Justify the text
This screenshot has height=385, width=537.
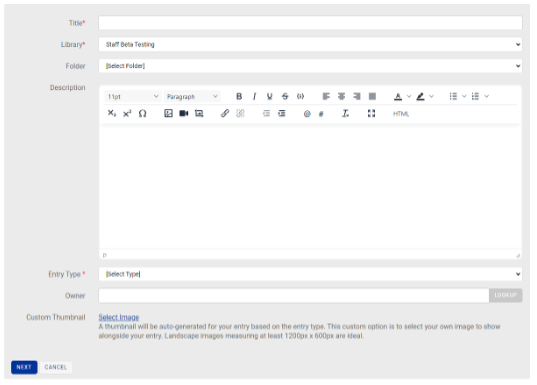coord(372,97)
